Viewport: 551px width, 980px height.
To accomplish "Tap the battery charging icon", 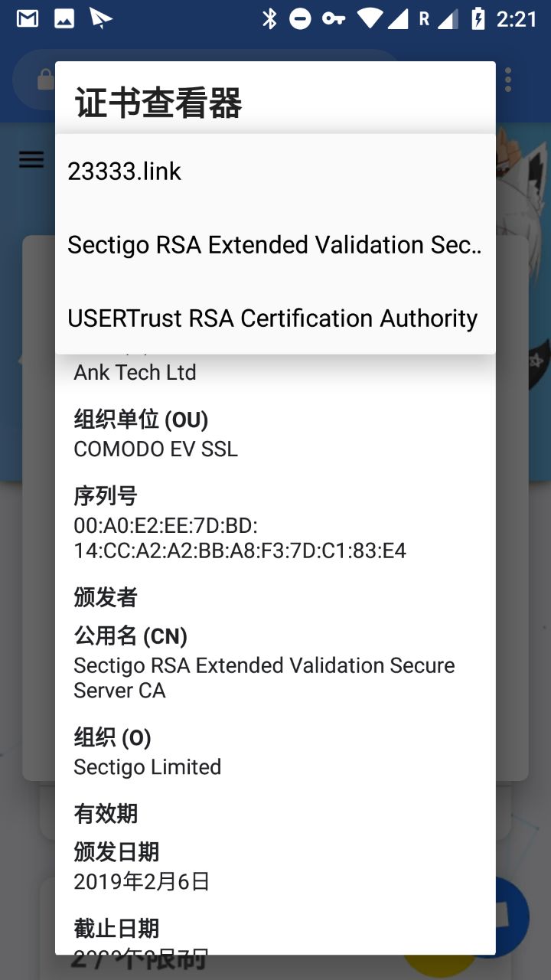I will point(478,18).
